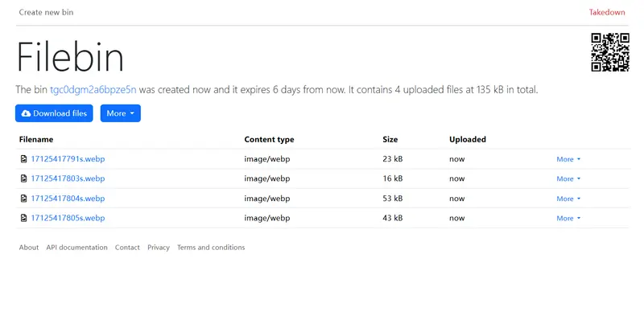Image resolution: width=644 pixels, height=328 pixels.
Task: Click 'now' uploaded cell for 17125417804s.webp
Action: [457, 199]
